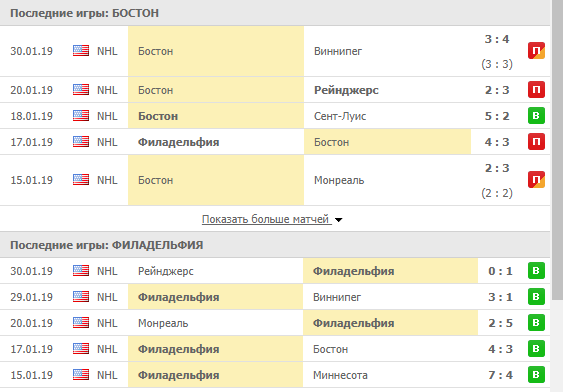Screen dimensions: 563x392
Task: Open the Boston vs Winnipeg 3:4 score
Action: (x=497, y=39)
